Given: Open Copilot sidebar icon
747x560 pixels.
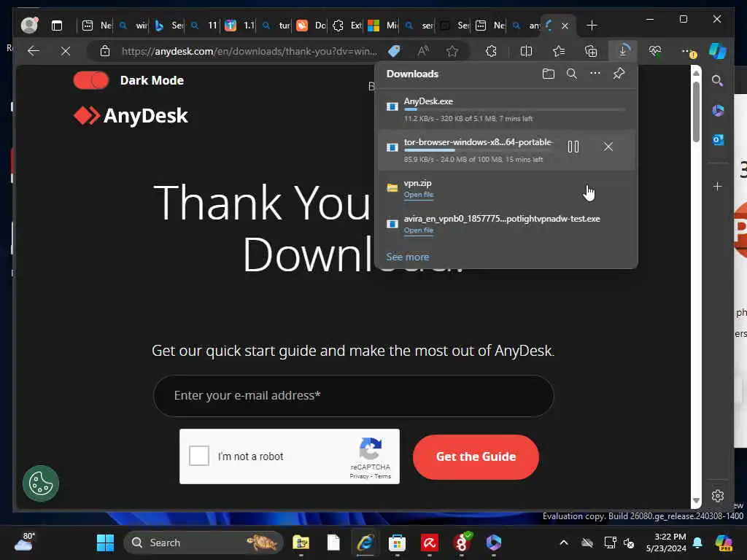Looking at the screenshot, I should coord(718,51).
